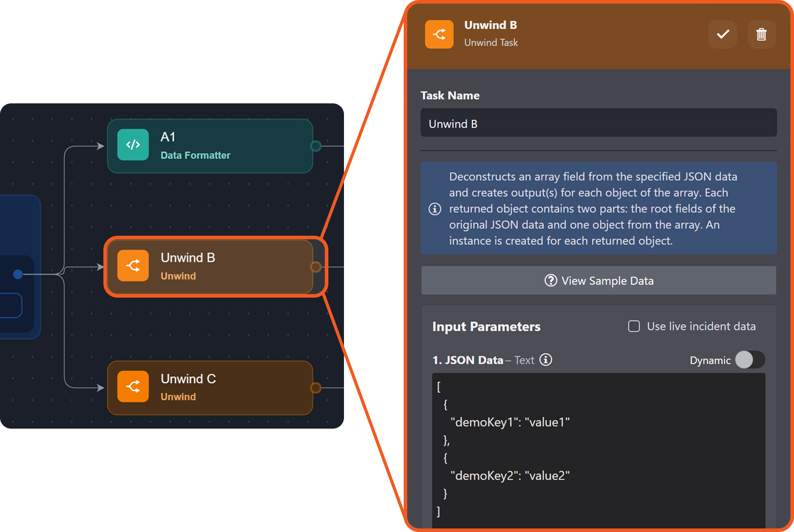The width and height of the screenshot is (794, 532).
Task: Click the View Sample Data button
Action: (x=598, y=281)
